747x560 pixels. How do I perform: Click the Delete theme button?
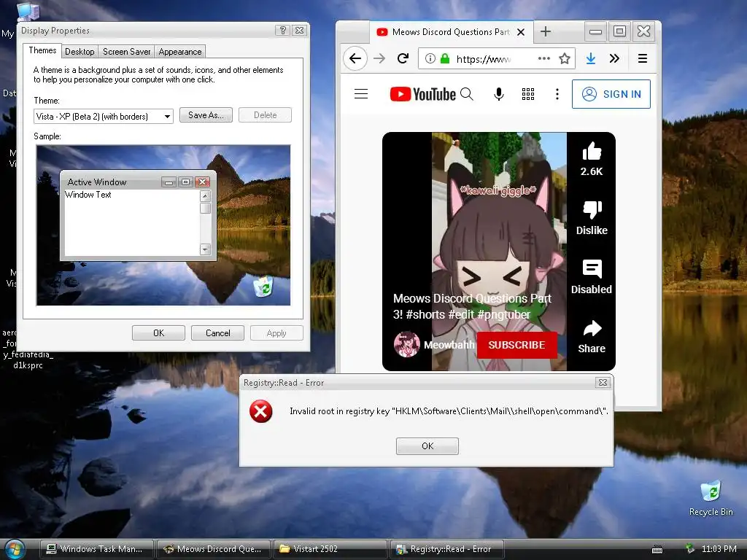coord(265,114)
